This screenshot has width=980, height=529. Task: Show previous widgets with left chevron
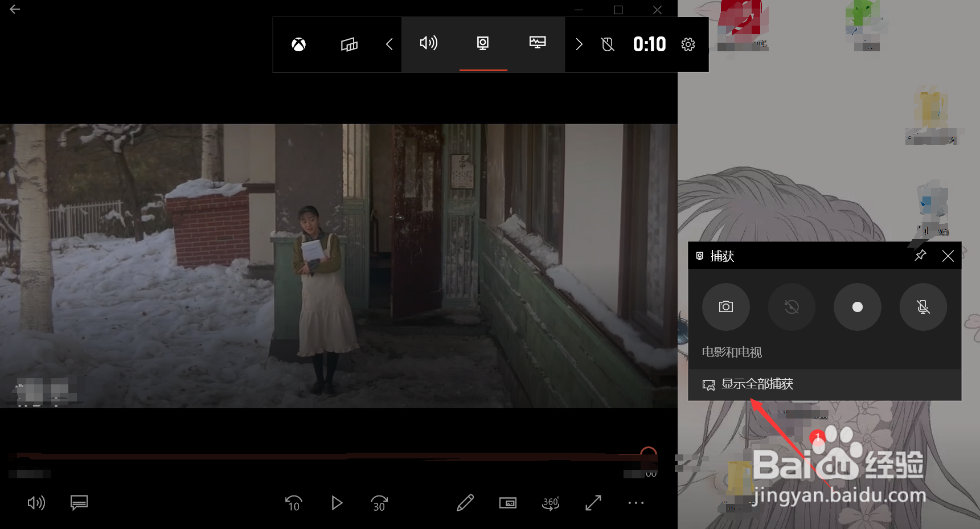pyautogui.click(x=389, y=44)
